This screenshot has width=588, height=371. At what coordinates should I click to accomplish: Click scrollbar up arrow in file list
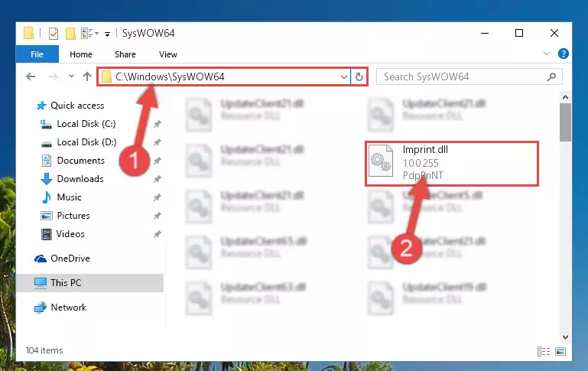(x=566, y=98)
